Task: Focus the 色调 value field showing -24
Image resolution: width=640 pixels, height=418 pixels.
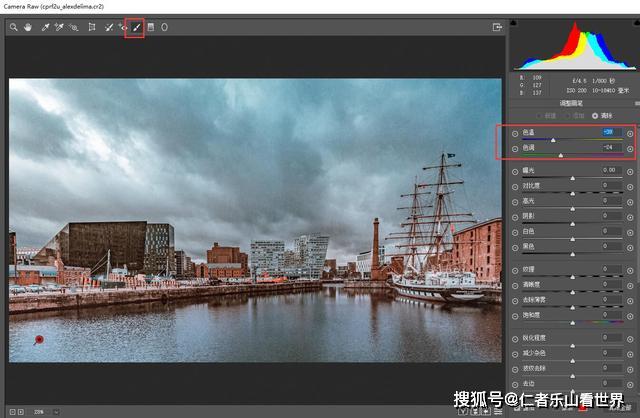Action: [611, 147]
